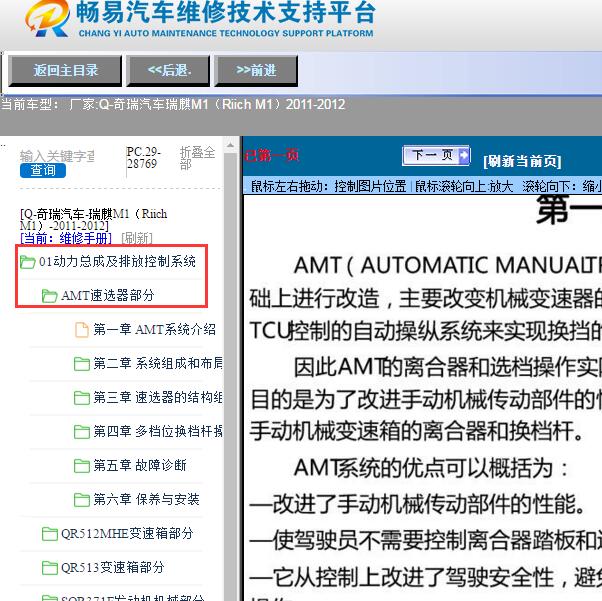Click folder icon of QR512MHE变速箱部分
Image resolution: width=602 pixels, height=601 pixels.
click(x=50, y=534)
